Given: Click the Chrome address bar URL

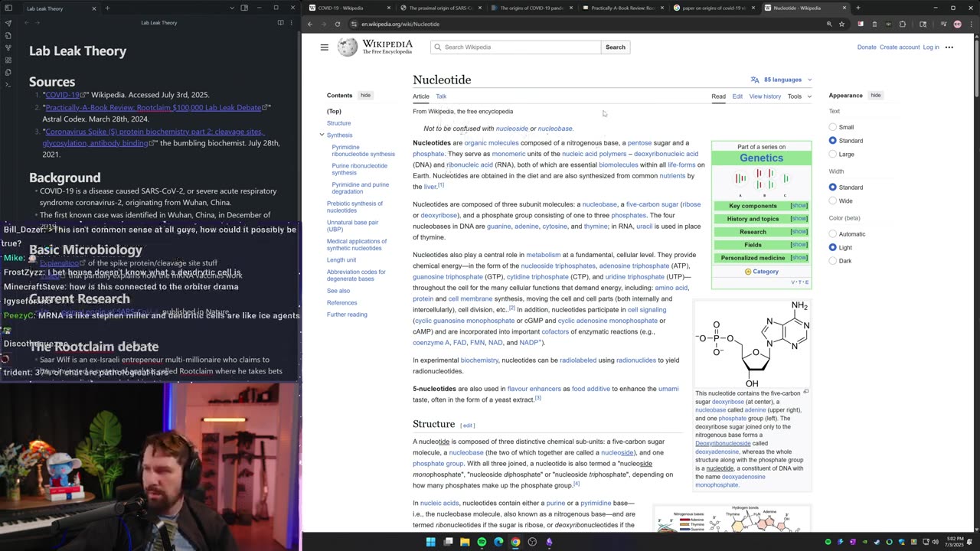Looking at the screenshot, I should click(x=400, y=24).
